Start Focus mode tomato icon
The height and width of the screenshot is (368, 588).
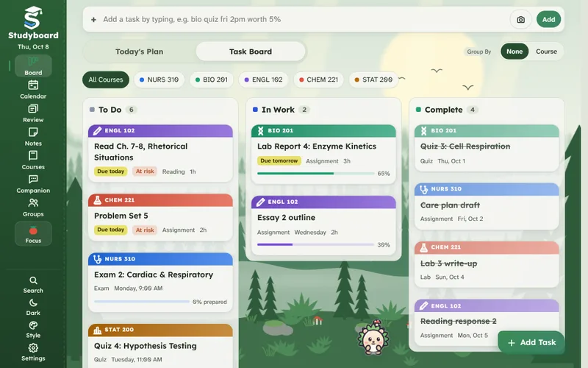(33, 233)
